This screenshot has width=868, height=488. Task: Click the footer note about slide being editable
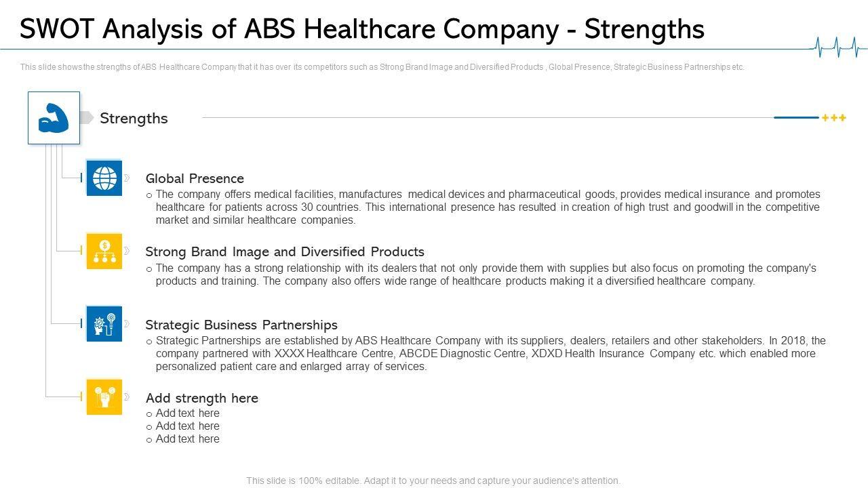pos(433,481)
